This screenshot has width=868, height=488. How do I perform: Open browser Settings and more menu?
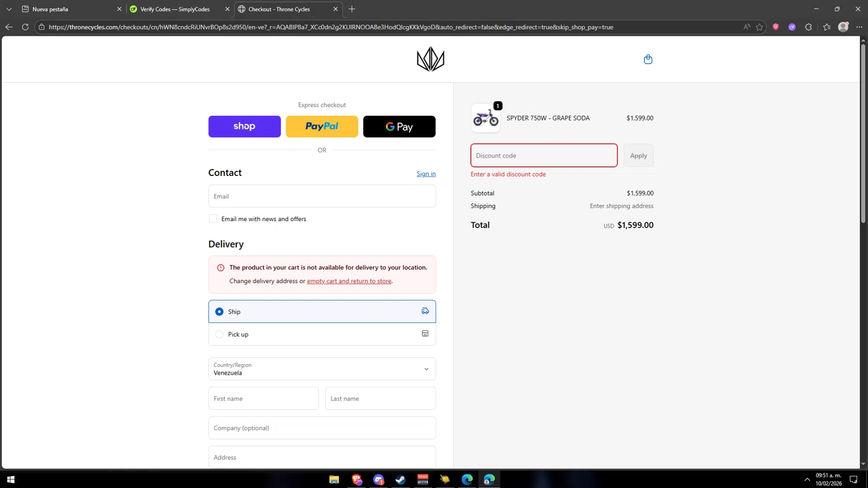859,27
